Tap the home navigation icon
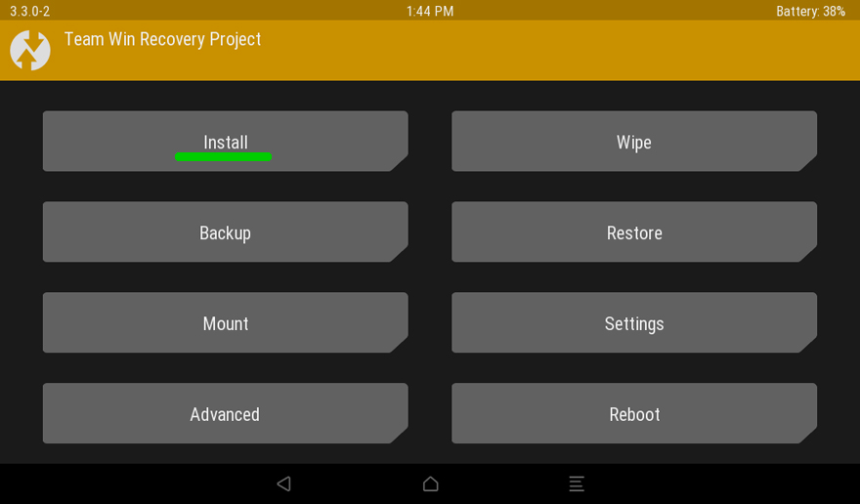 (x=431, y=483)
